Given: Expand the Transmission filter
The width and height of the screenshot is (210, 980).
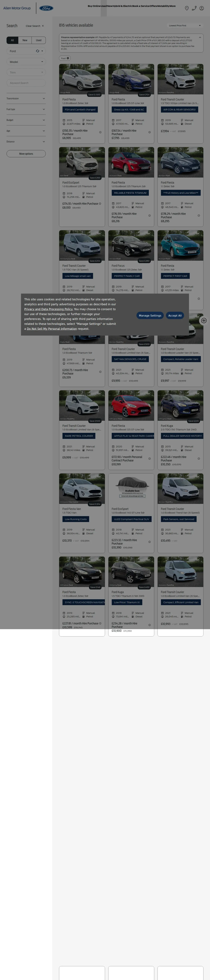Looking at the screenshot, I should [x=26, y=98].
